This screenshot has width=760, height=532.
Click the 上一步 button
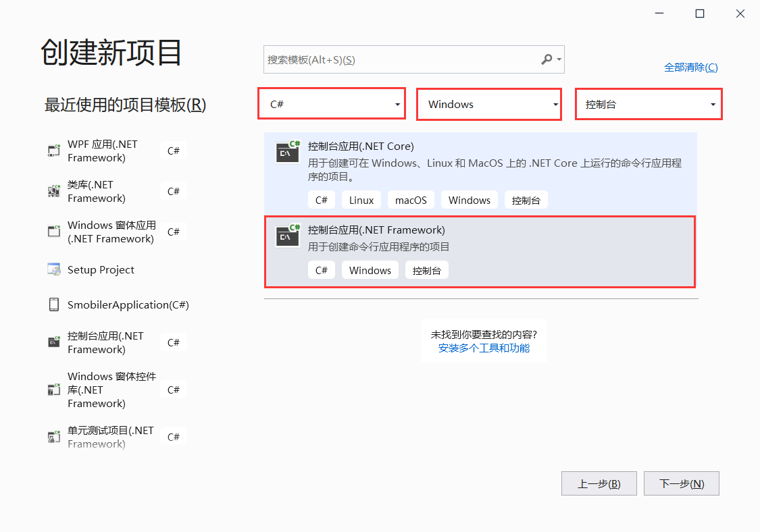(x=599, y=483)
